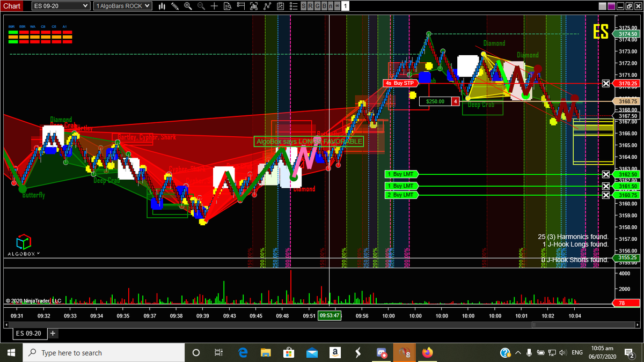Image resolution: width=644 pixels, height=362 pixels.
Task: Select the pencil drawing tools icon
Action: (174, 6)
